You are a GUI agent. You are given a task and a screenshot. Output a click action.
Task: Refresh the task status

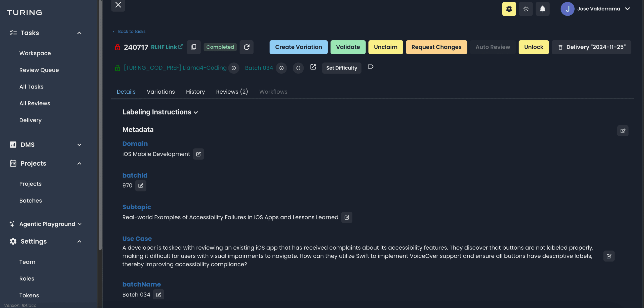tap(247, 47)
